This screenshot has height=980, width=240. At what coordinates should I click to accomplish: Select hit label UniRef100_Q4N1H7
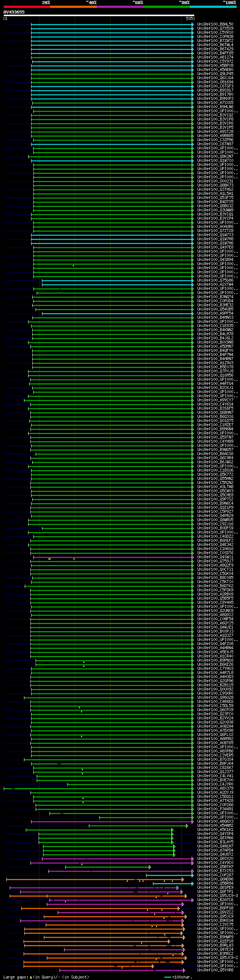coord(215,846)
